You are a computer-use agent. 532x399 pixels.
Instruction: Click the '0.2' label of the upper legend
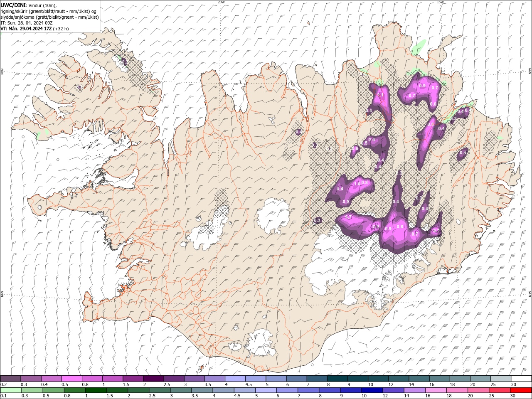(4, 384)
